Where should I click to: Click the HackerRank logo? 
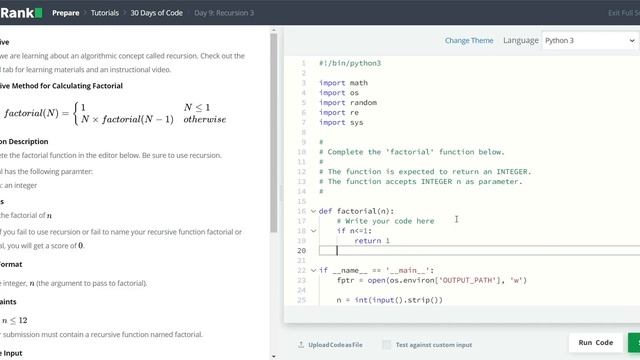pyautogui.click(x=21, y=13)
